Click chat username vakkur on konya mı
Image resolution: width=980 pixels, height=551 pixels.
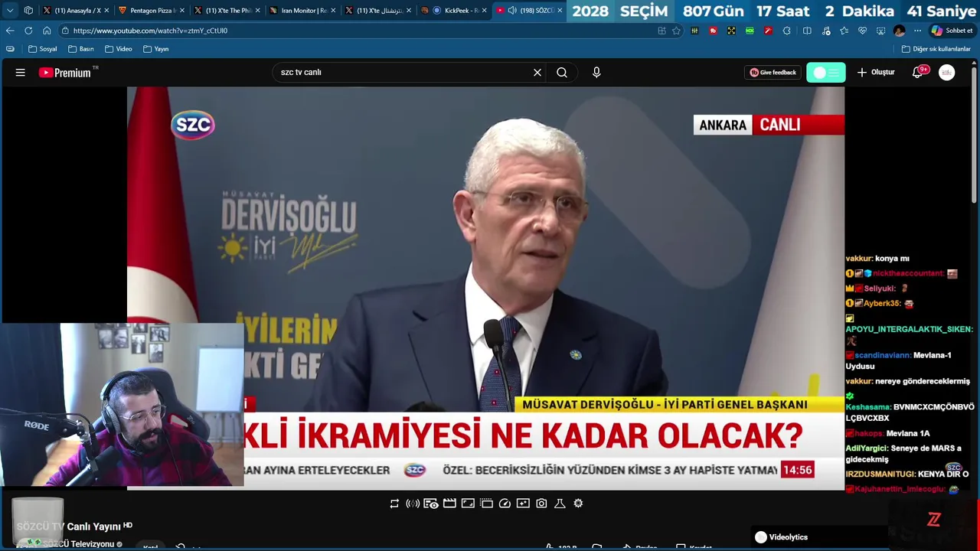859,259
